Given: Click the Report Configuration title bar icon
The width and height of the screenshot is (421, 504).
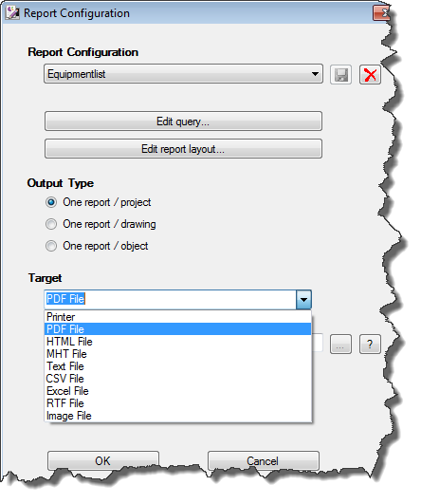Looking at the screenshot, I should 12,13.
